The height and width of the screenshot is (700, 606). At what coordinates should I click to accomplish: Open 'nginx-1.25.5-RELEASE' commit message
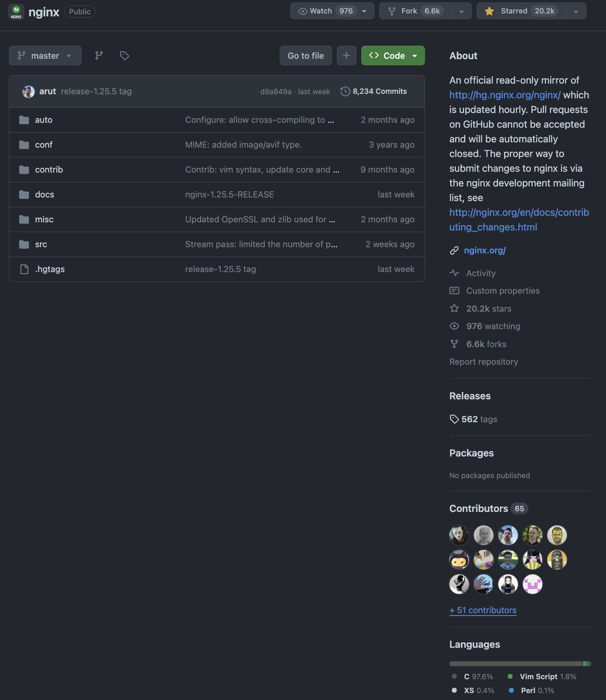pyautogui.click(x=230, y=195)
